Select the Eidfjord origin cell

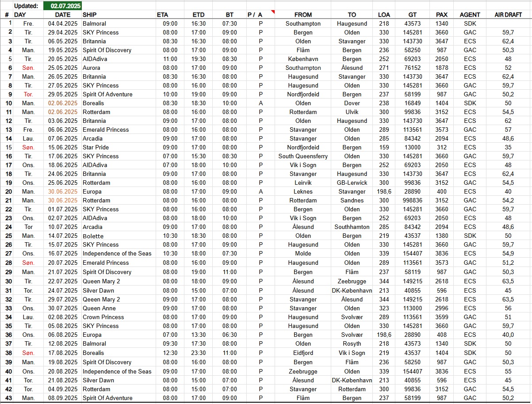(303, 353)
